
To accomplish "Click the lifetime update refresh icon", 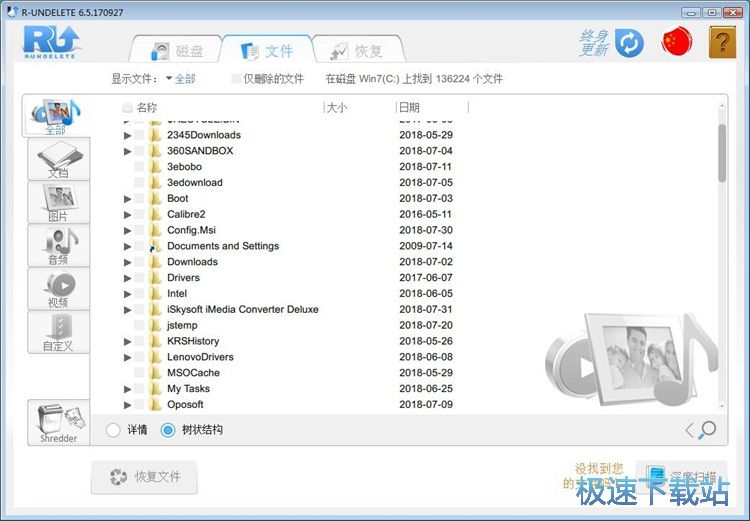I will (629, 43).
